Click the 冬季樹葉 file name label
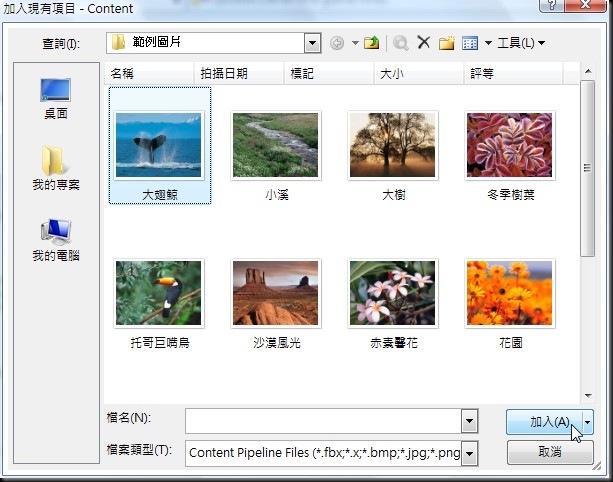Screen dimensions: 613x482 click(511, 195)
